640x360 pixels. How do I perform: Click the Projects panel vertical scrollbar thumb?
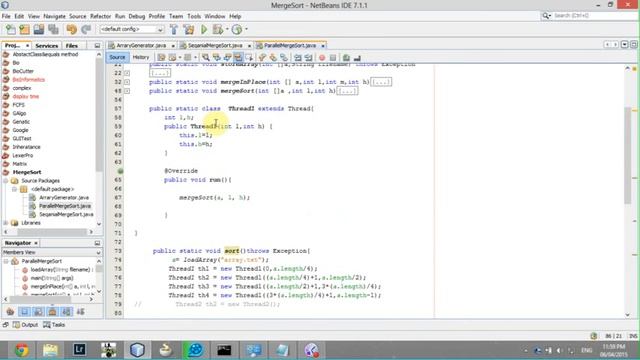point(99,116)
